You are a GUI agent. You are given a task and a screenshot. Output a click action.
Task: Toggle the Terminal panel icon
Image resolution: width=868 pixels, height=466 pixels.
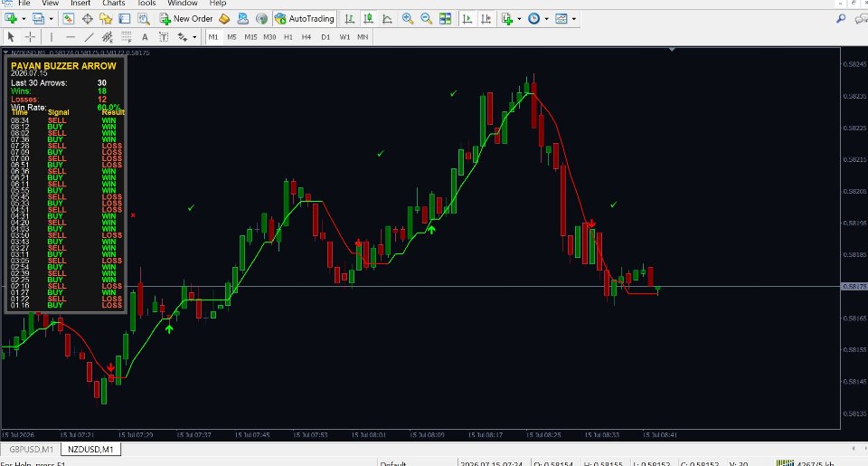125,18
